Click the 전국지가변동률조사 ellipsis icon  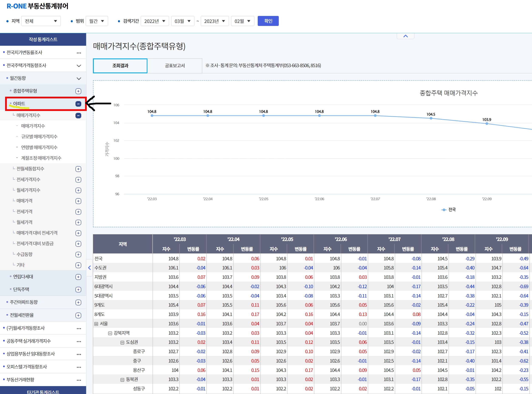pos(79,53)
